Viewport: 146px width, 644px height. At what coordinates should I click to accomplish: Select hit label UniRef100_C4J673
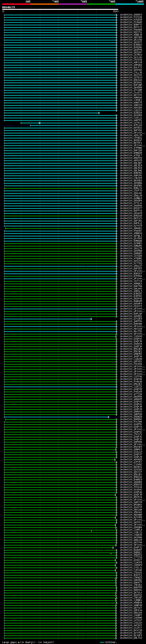[131, 93]
